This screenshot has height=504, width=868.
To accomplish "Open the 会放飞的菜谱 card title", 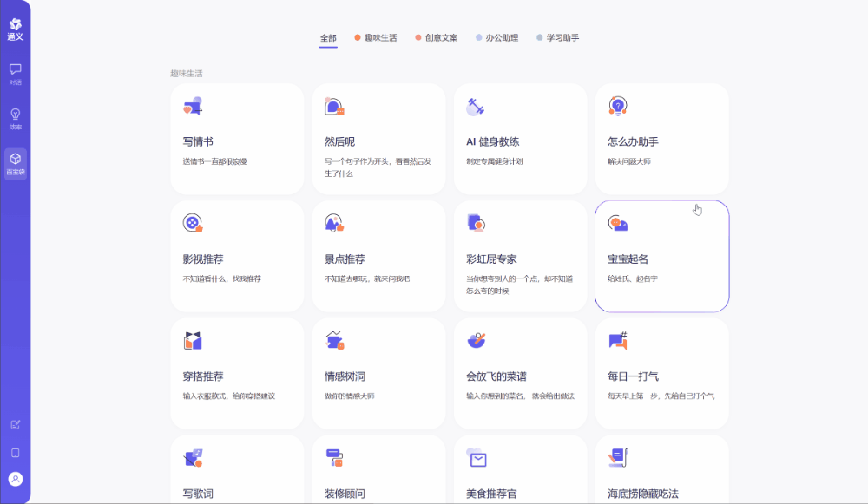I will [496, 376].
